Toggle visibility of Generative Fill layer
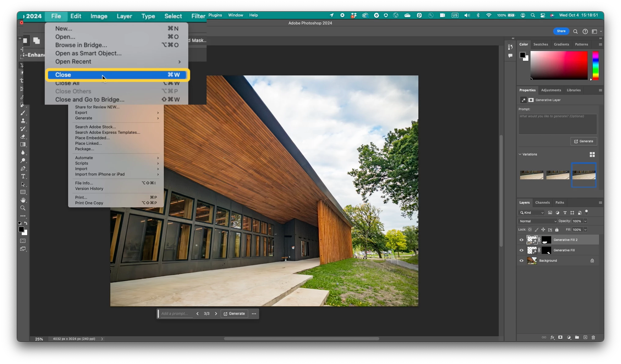621x364 pixels. (x=522, y=250)
